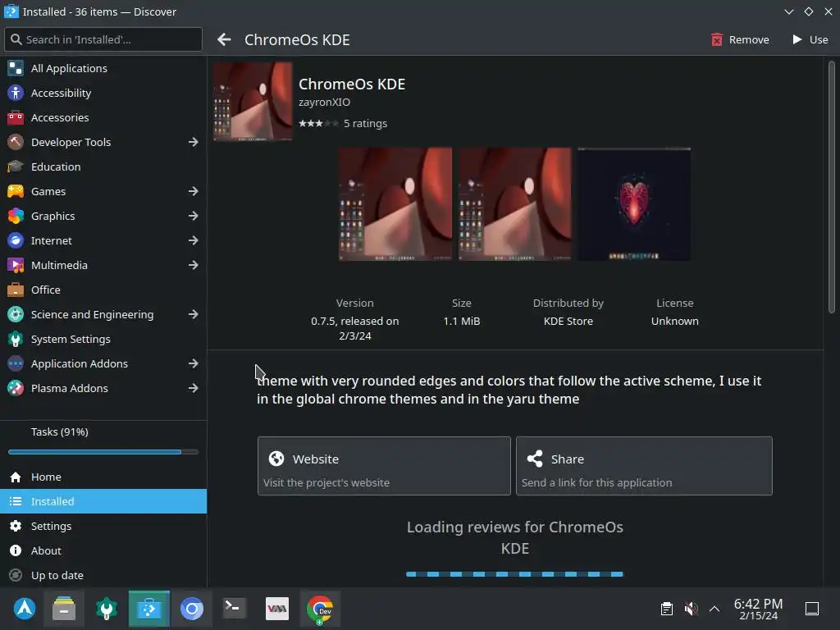Viewport: 840px width, 630px height.
Task: Click the All Applications grid icon
Action: click(16, 68)
